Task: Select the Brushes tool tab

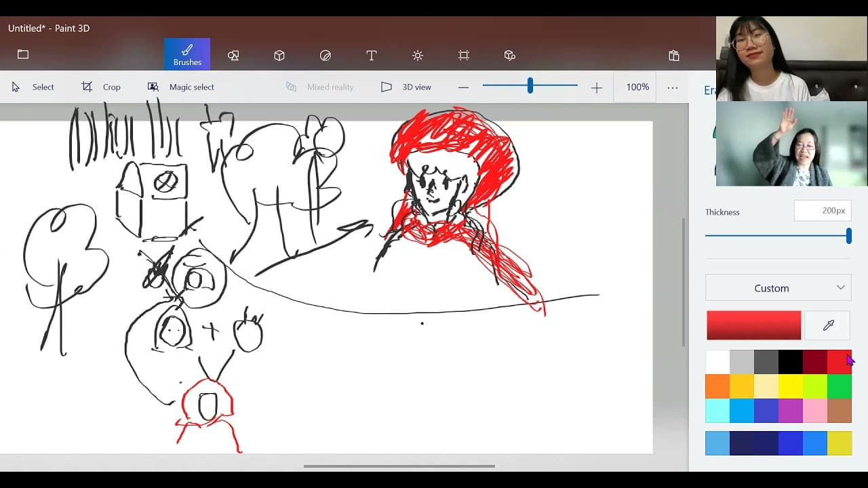Action: [187, 54]
